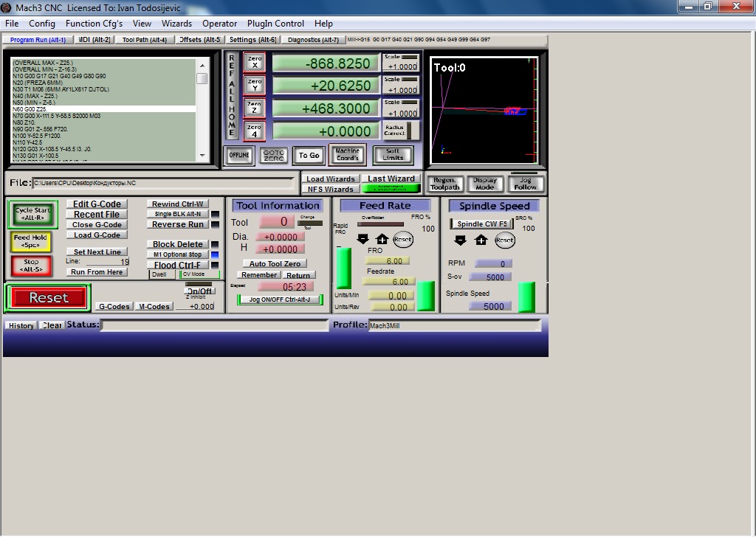Click the Regen. Toolpath button
The width and height of the screenshot is (756, 537).
(444, 184)
